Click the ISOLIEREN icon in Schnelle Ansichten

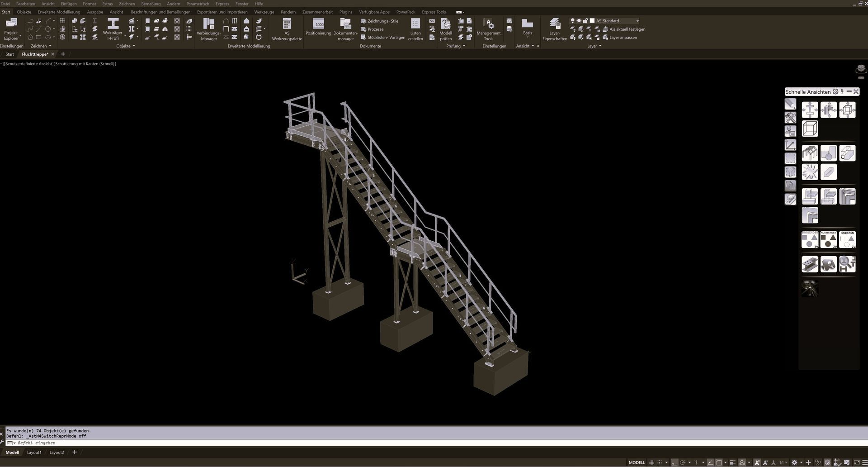click(x=847, y=239)
